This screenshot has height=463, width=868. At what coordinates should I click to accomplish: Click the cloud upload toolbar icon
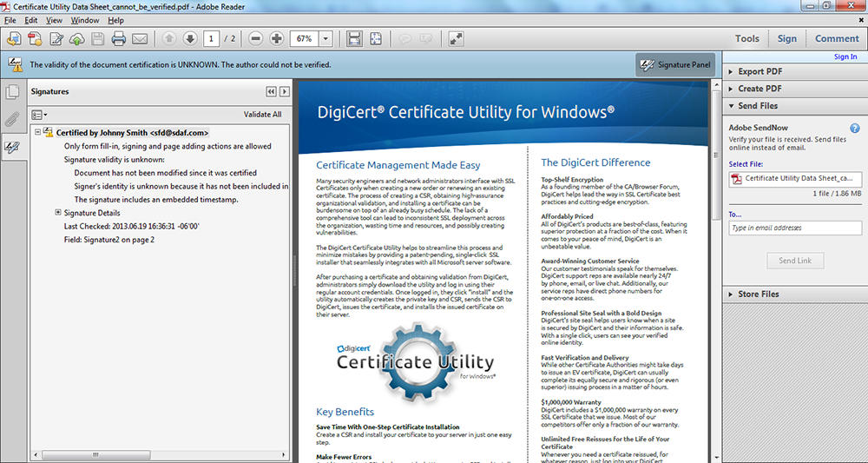tap(77, 39)
